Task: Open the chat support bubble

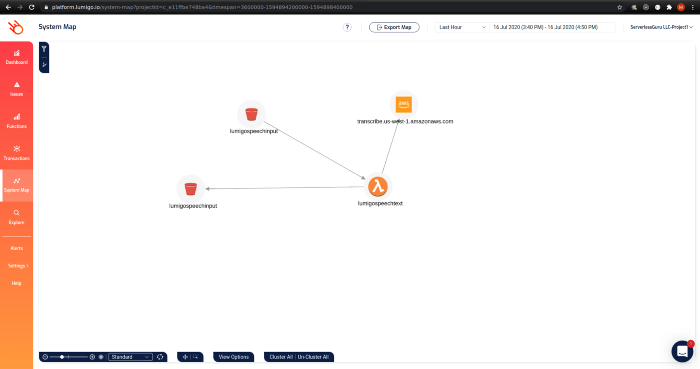Action: click(682, 351)
